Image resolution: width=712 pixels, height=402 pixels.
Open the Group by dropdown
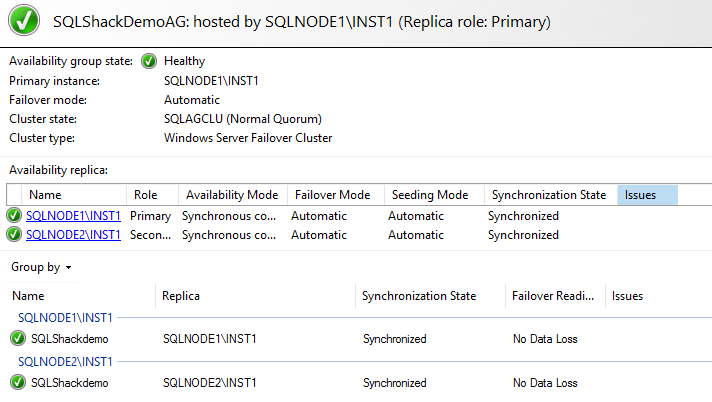tap(41, 267)
